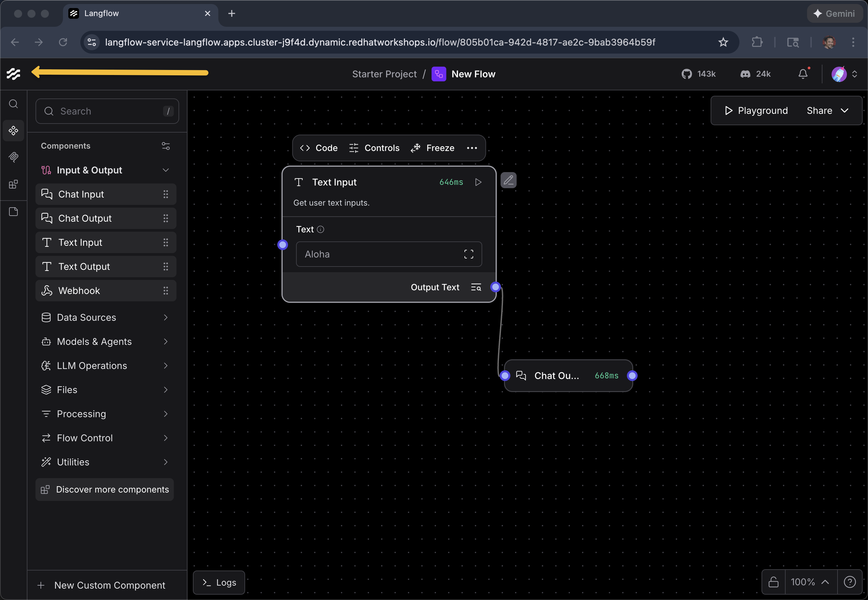
Task: Collapse the Input & Output section
Action: click(x=166, y=170)
